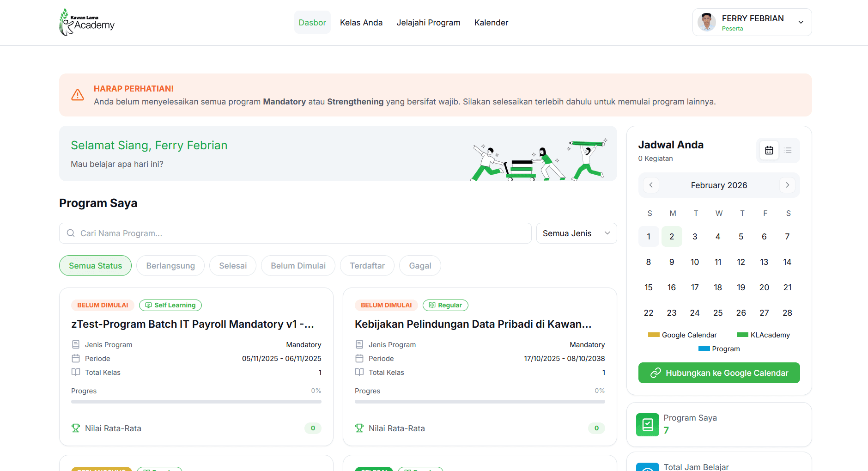Click the KLAcademy legend color swatch
This screenshot has width=868, height=471.
(x=742, y=335)
